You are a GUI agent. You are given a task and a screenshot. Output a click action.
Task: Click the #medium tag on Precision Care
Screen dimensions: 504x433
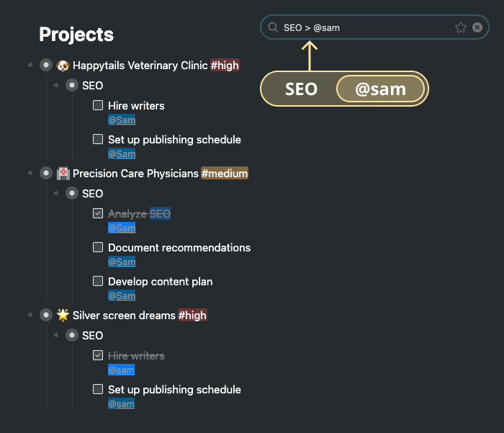(x=225, y=174)
